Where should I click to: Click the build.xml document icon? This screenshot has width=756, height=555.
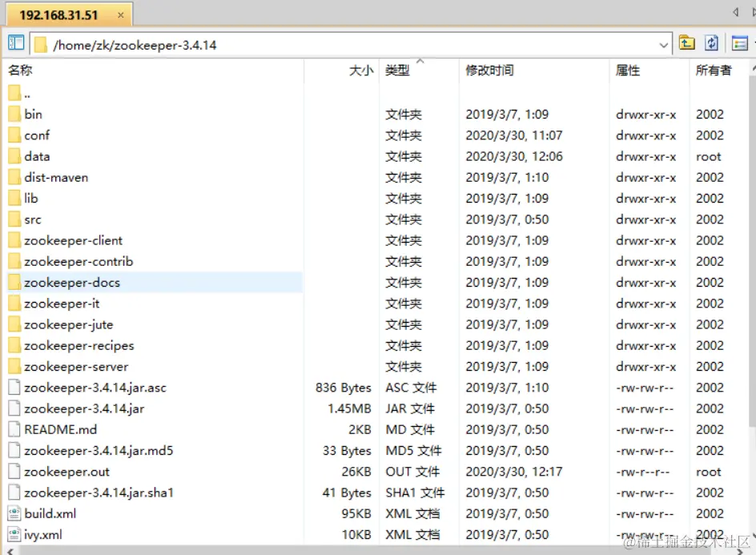point(14,513)
